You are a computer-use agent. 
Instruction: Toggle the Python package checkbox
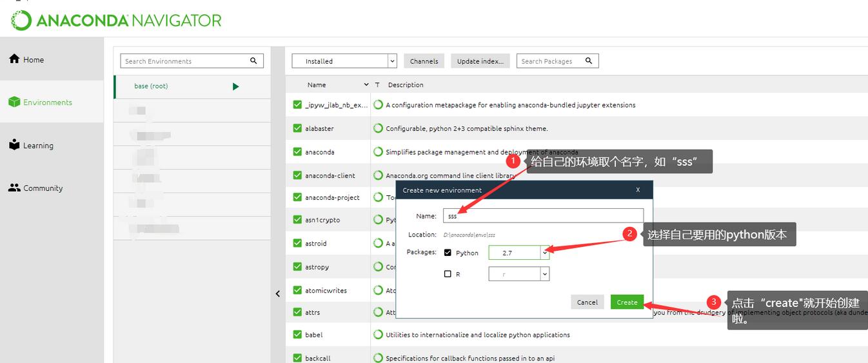(x=448, y=253)
